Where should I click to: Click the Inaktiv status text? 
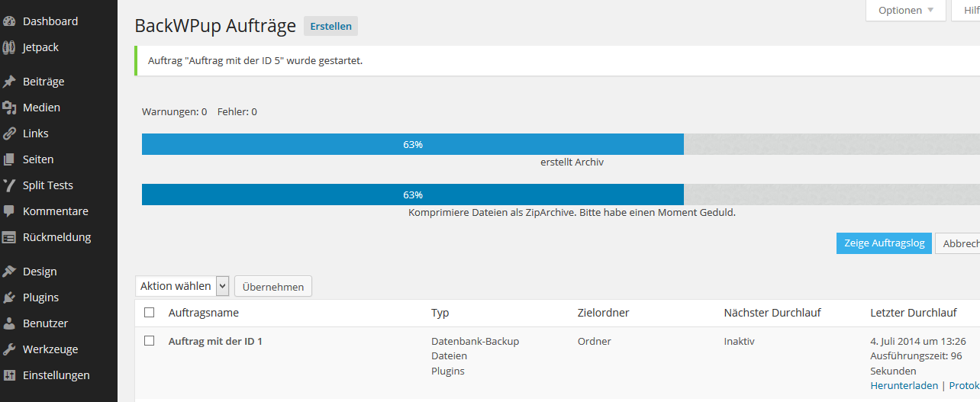point(739,342)
